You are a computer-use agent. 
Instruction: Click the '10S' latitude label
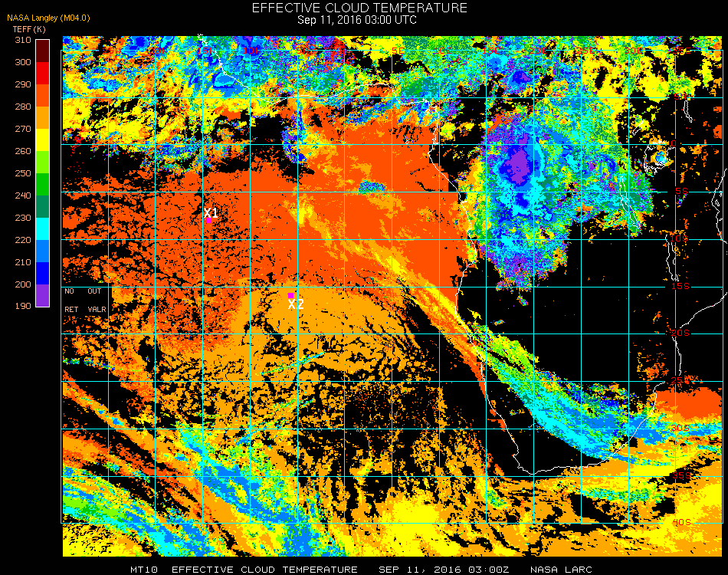pos(679,238)
